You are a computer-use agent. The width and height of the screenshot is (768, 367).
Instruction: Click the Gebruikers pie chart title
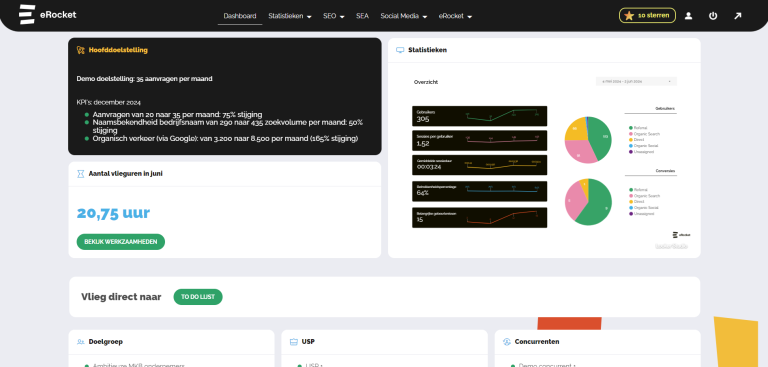click(x=665, y=108)
